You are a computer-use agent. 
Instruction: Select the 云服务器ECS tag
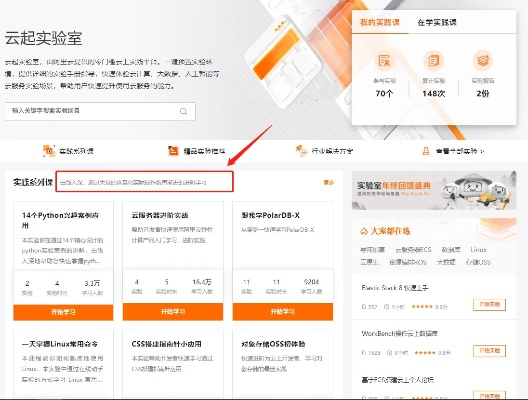(x=413, y=250)
